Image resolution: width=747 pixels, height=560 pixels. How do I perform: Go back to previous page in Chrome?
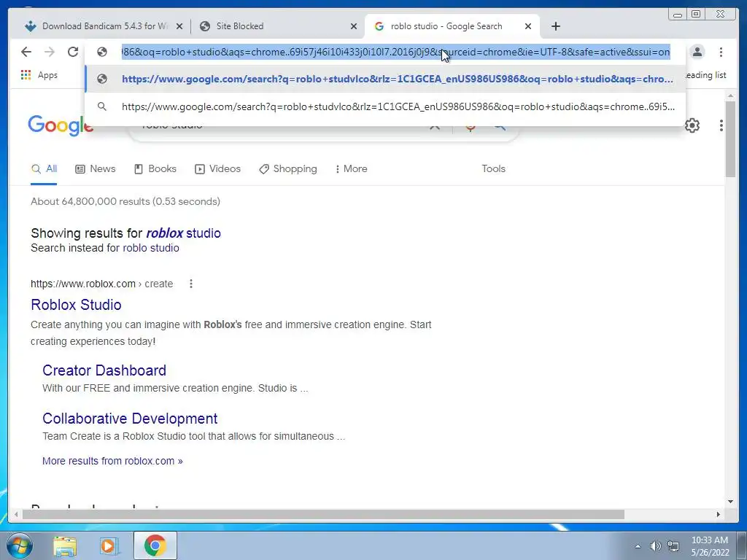(x=26, y=52)
